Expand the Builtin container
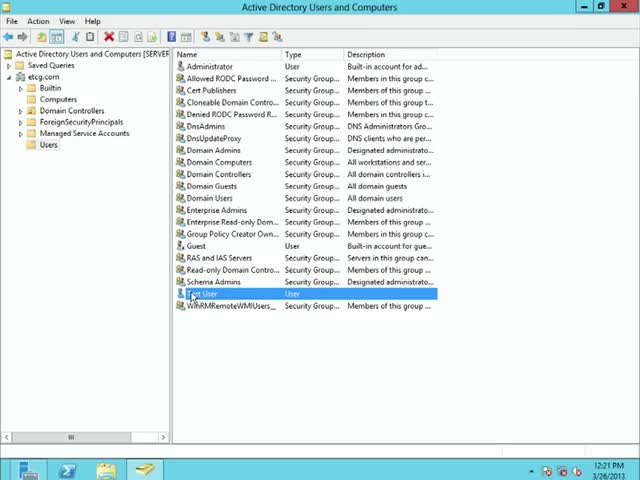The image size is (640, 480). point(20,89)
